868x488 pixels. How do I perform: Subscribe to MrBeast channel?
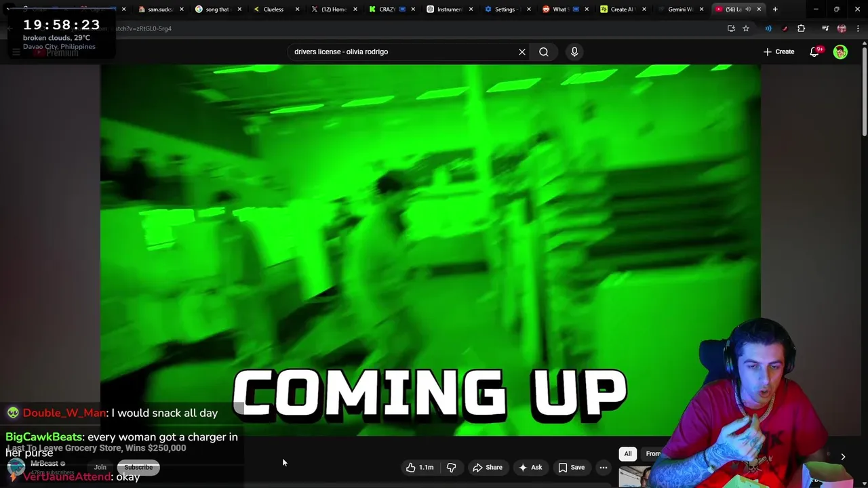pos(138,467)
